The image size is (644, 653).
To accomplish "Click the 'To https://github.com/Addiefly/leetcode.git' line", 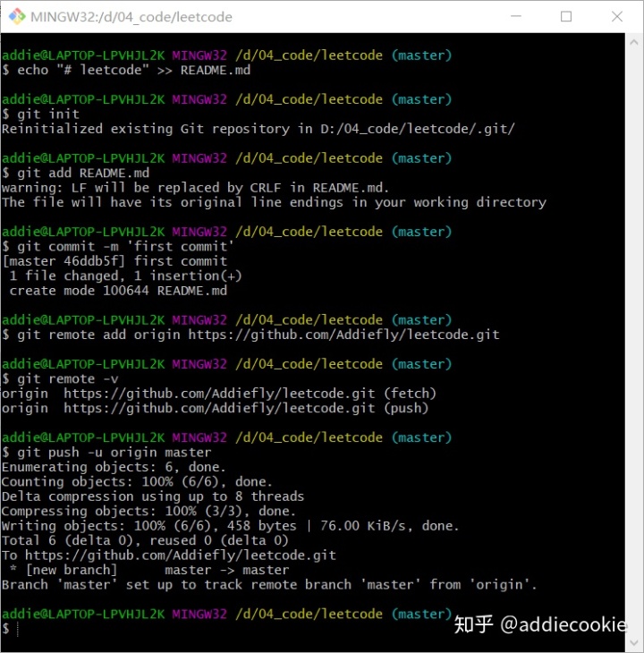I will (168, 555).
